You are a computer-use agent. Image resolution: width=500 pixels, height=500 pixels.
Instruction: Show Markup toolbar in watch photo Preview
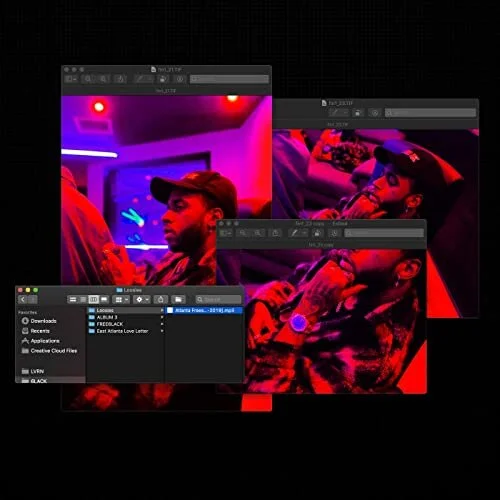tap(335, 233)
